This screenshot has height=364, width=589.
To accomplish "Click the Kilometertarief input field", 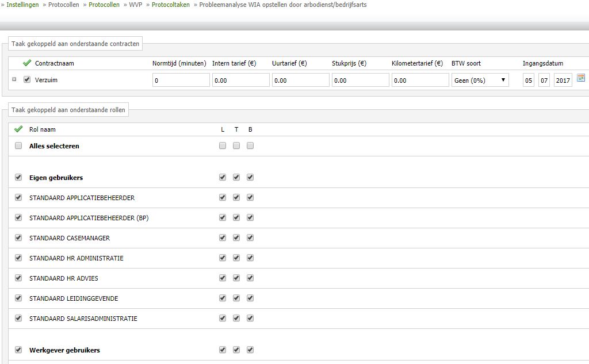I will (x=420, y=80).
